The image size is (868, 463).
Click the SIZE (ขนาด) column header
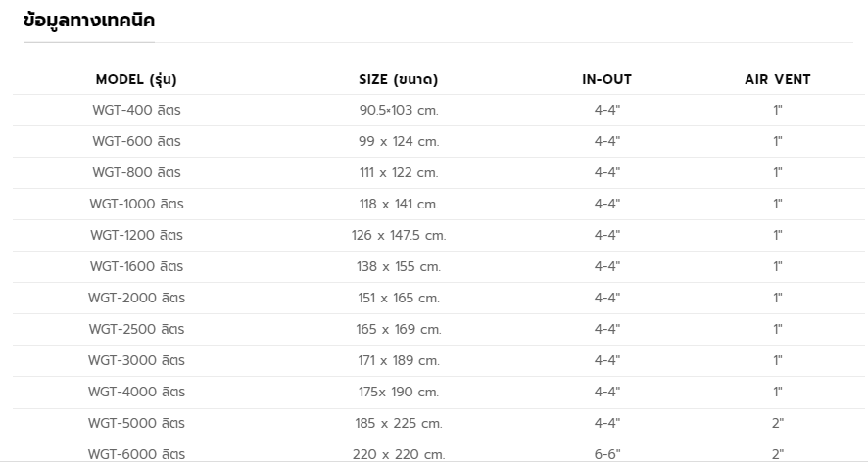[398, 79]
